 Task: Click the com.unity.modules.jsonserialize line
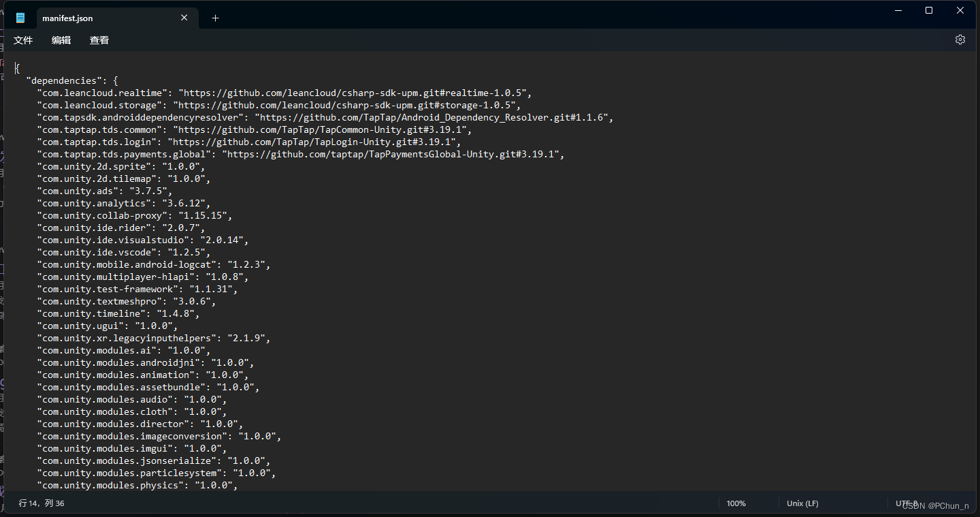pos(154,460)
